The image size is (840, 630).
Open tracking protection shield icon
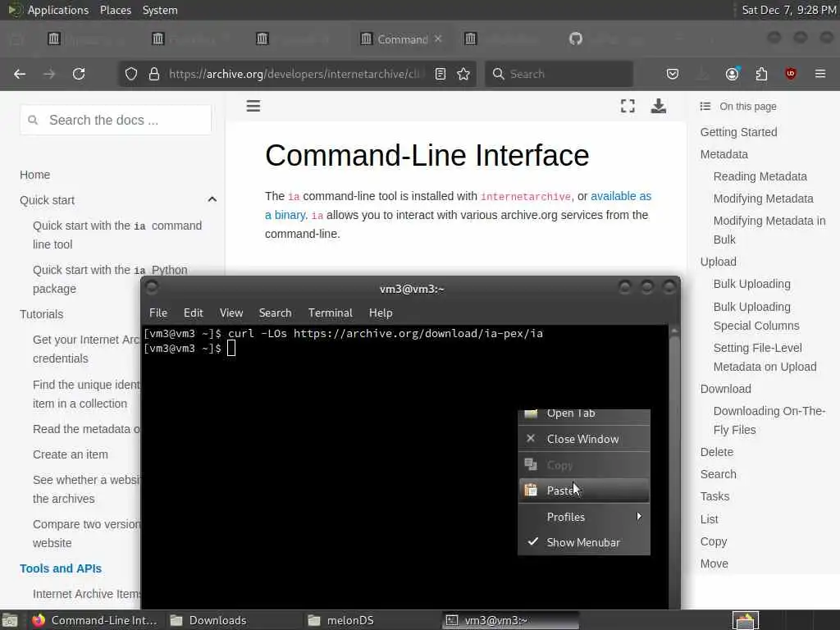coord(131,74)
